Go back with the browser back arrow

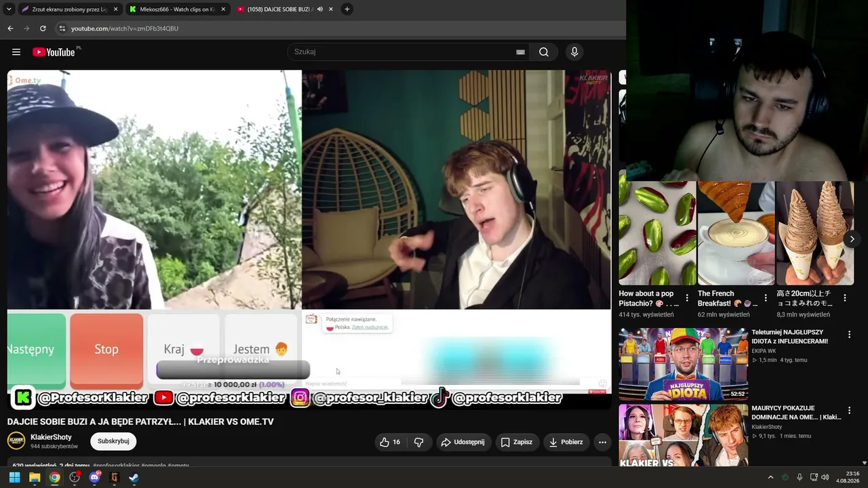pyautogui.click(x=10, y=28)
